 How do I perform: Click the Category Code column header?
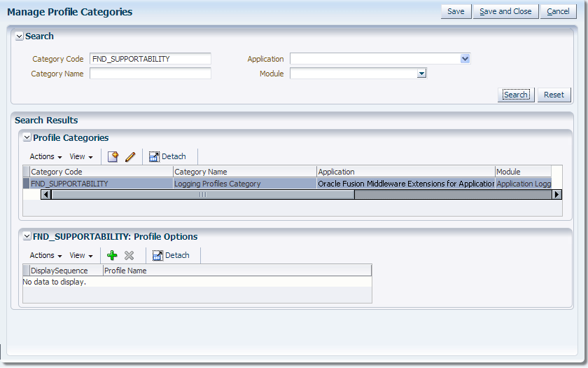pos(101,172)
